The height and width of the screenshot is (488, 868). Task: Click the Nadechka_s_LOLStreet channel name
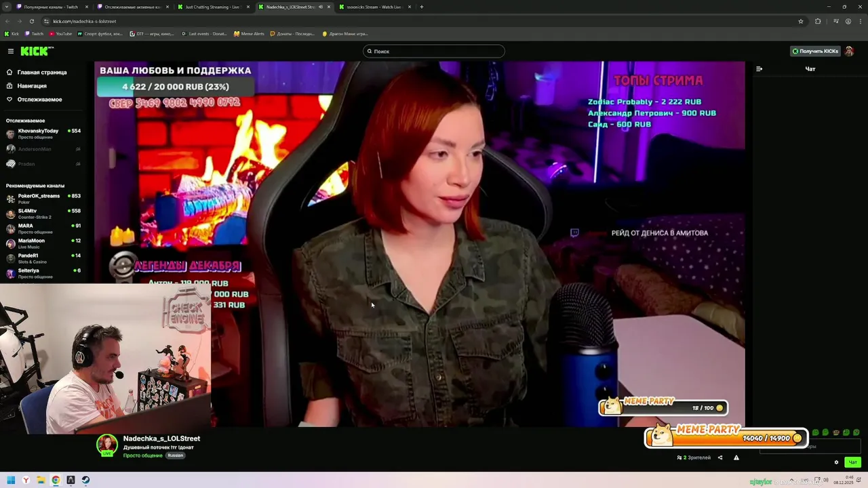coord(161,439)
